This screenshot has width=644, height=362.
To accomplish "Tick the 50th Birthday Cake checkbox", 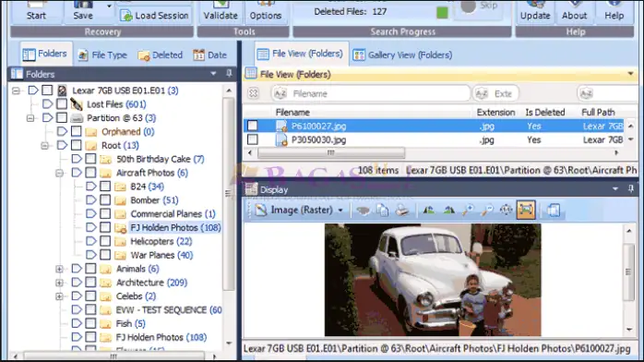I will pyautogui.click(x=90, y=159).
